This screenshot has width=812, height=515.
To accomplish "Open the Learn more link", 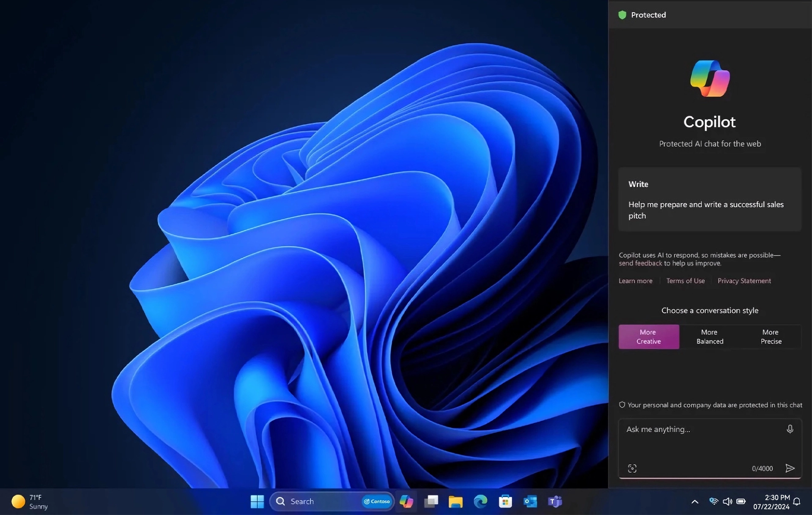I will pos(635,281).
